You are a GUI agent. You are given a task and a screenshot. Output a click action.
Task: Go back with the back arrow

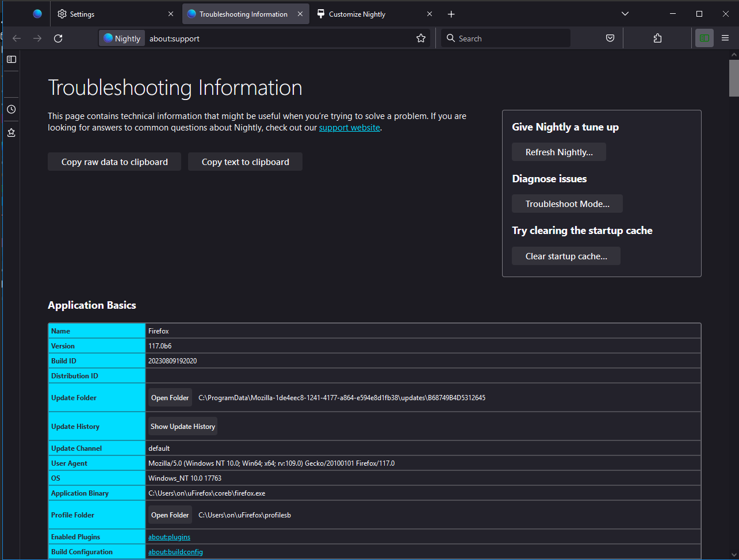pyautogui.click(x=17, y=39)
